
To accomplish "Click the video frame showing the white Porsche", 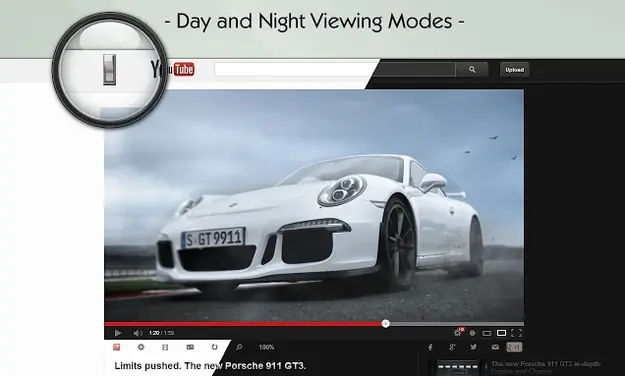I will click(x=314, y=205).
